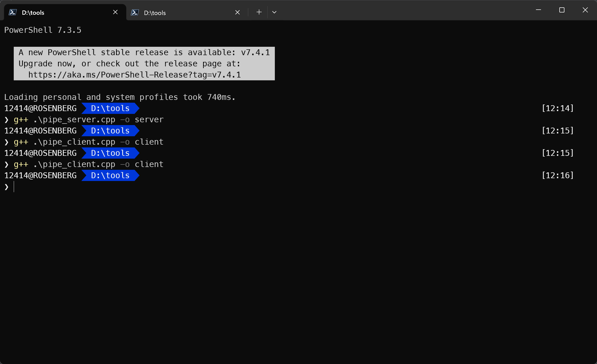
Task: Open a new tab with plus icon
Action: [x=259, y=12]
